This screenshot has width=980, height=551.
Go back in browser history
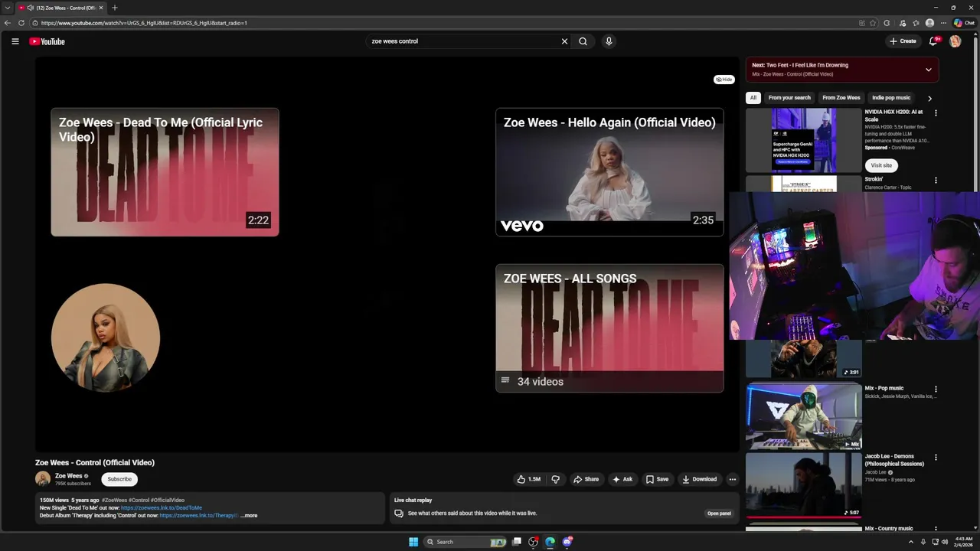pyautogui.click(x=8, y=23)
